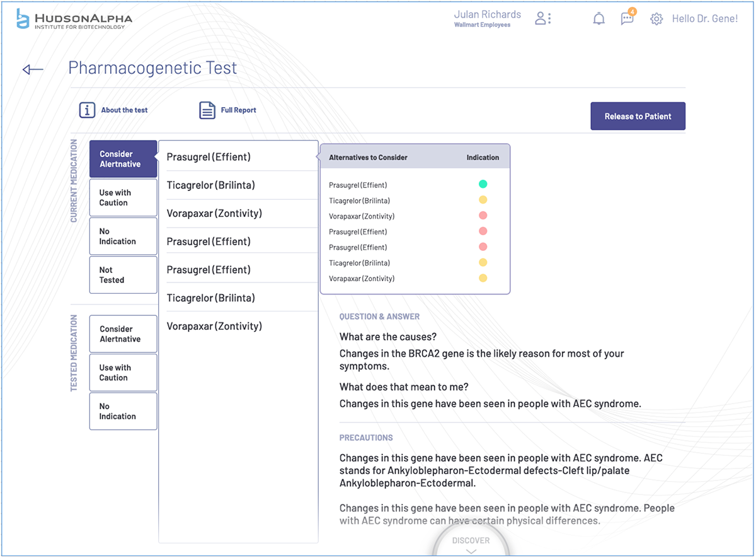Go back using the left arrow

coord(33,69)
